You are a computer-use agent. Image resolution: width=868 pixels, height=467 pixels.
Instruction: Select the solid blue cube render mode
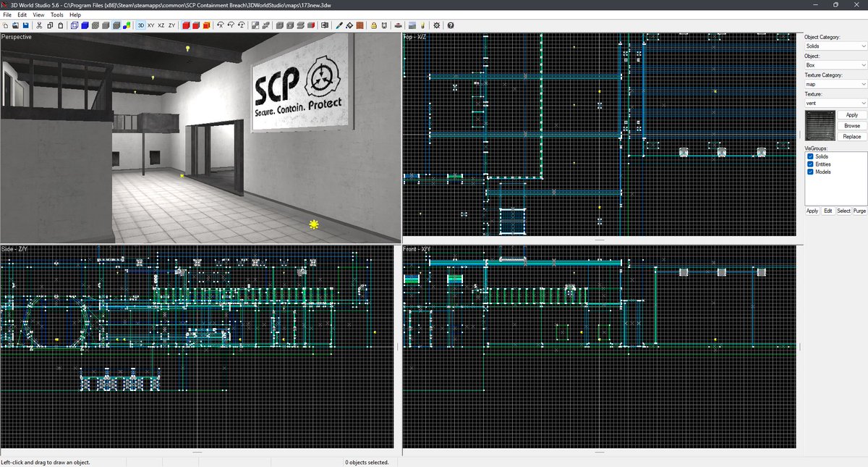click(x=85, y=25)
